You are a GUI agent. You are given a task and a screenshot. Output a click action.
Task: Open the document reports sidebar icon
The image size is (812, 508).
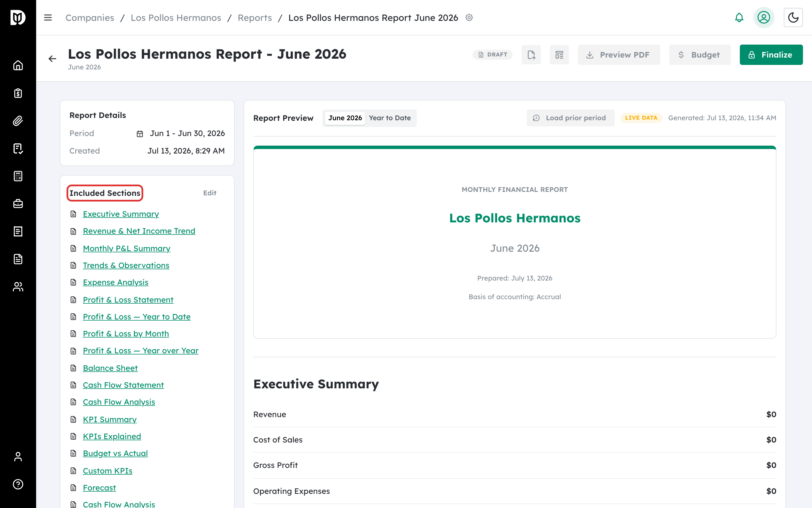[x=18, y=259]
